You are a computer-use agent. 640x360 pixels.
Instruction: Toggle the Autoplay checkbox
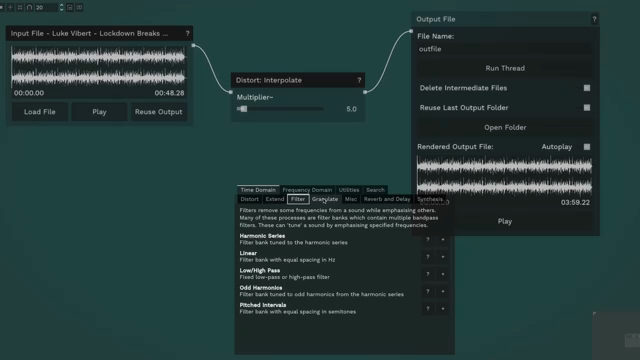click(587, 147)
